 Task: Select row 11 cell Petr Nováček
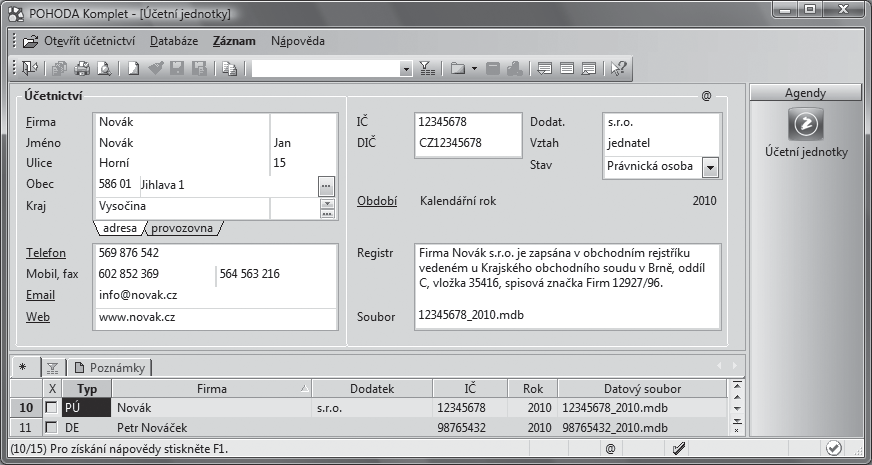(x=212, y=428)
